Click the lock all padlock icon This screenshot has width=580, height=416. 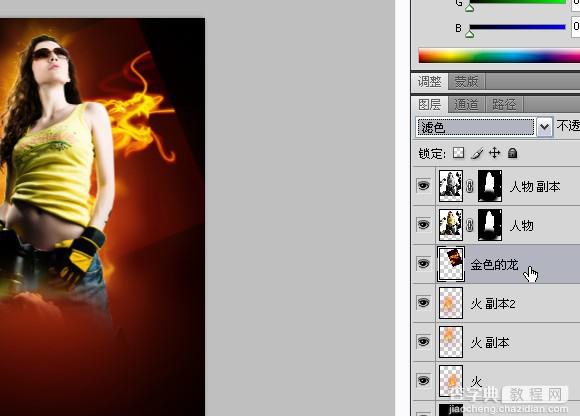[x=512, y=153]
